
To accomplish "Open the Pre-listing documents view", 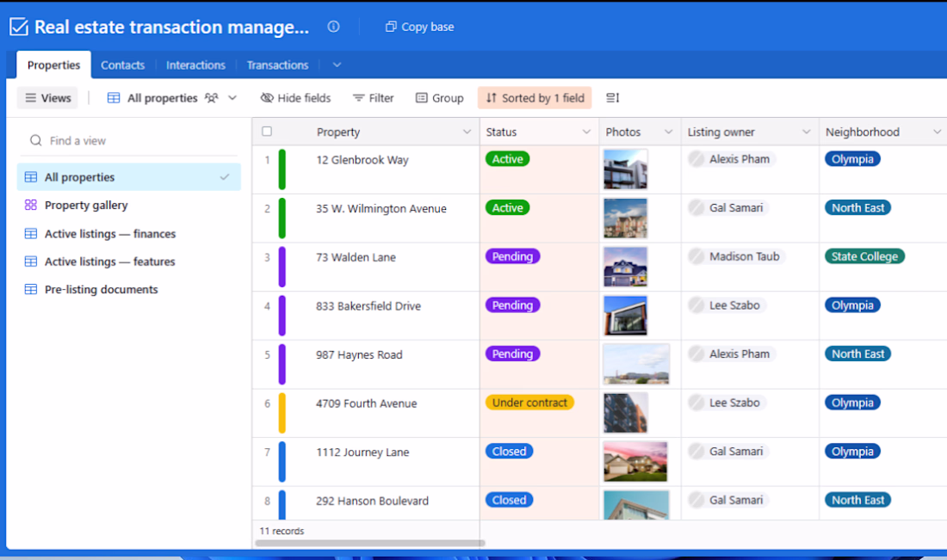I will click(x=128, y=290).
